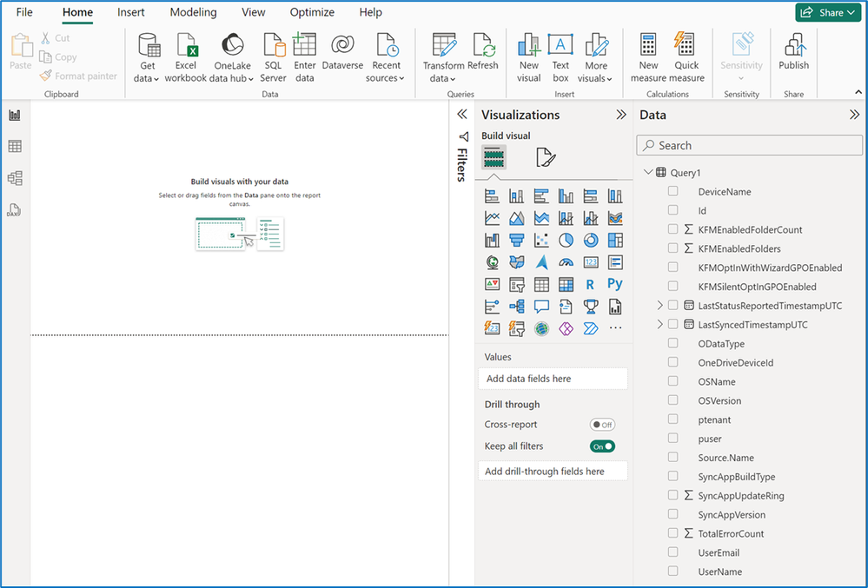Pick the trophy Metrics visual
Viewport: 868px width, 588px height.
tap(591, 307)
